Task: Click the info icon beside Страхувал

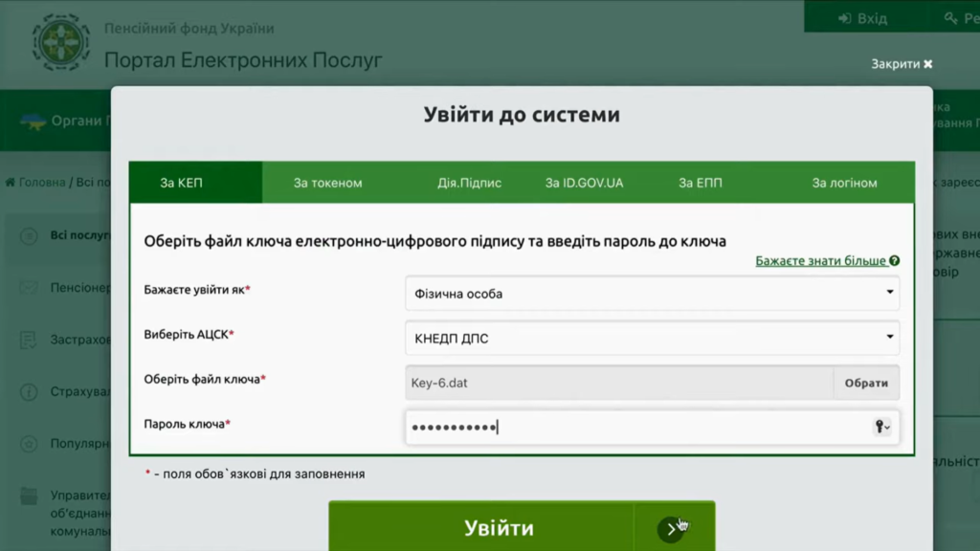Action: coord(29,391)
